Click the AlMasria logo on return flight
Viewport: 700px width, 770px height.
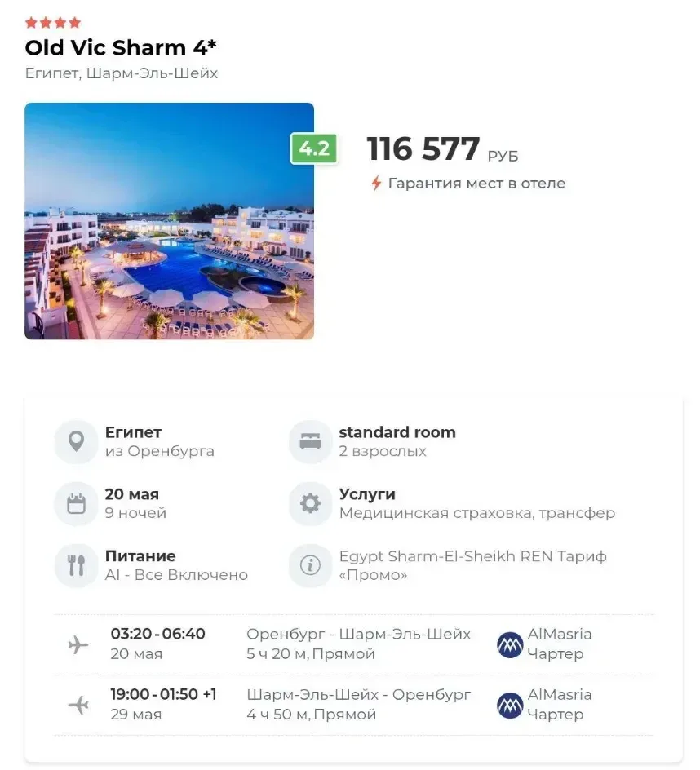tap(510, 705)
